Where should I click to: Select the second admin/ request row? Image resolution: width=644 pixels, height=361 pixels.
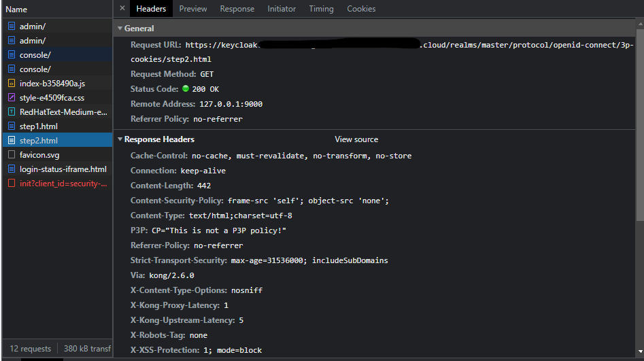click(58, 41)
